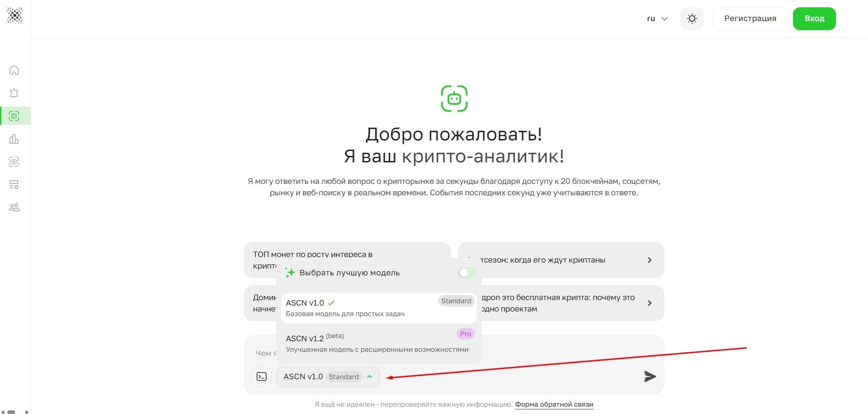Viewport: 868px width, 414px height.
Task: Select the ASCN v1.2 (beta) Pro model
Action: click(379, 343)
